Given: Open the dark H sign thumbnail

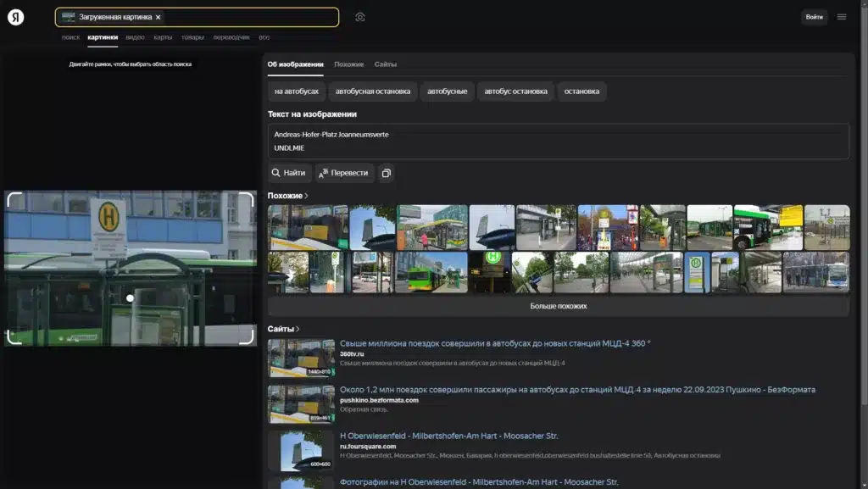Looking at the screenshot, I should (491, 271).
